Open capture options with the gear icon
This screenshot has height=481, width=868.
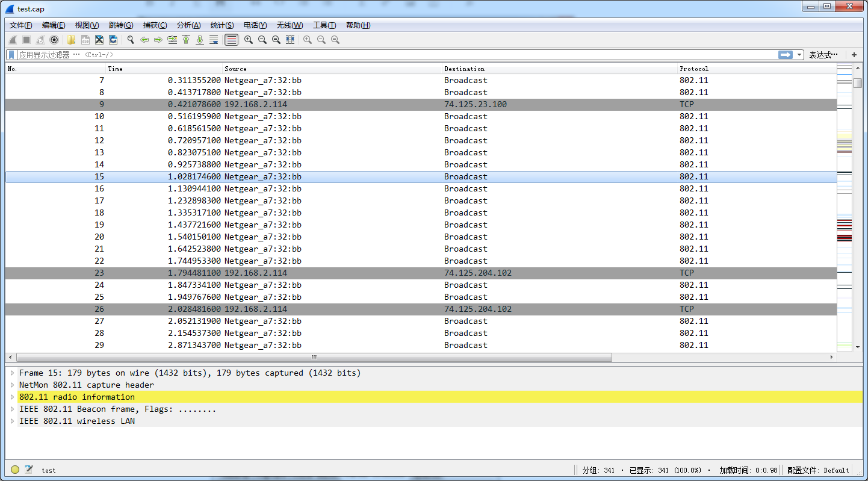[x=55, y=40]
